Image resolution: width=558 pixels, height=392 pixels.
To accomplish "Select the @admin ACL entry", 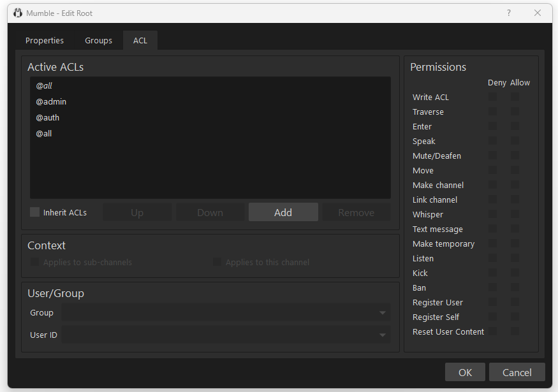I will coord(51,101).
